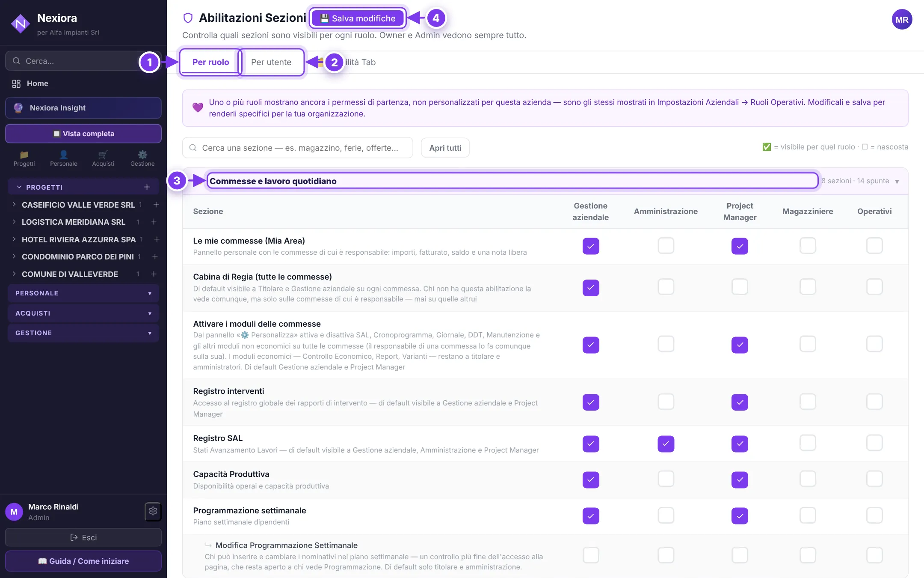The height and width of the screenshot is (578, 924).
Task: Click the M avatar for Marco Rinaldi
Action: point(14,512)
